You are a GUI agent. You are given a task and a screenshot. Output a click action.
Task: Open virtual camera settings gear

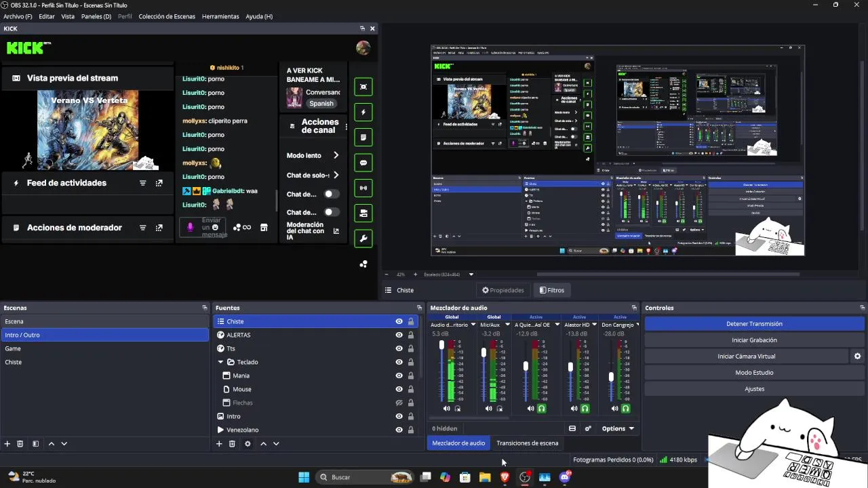point(857,356)
